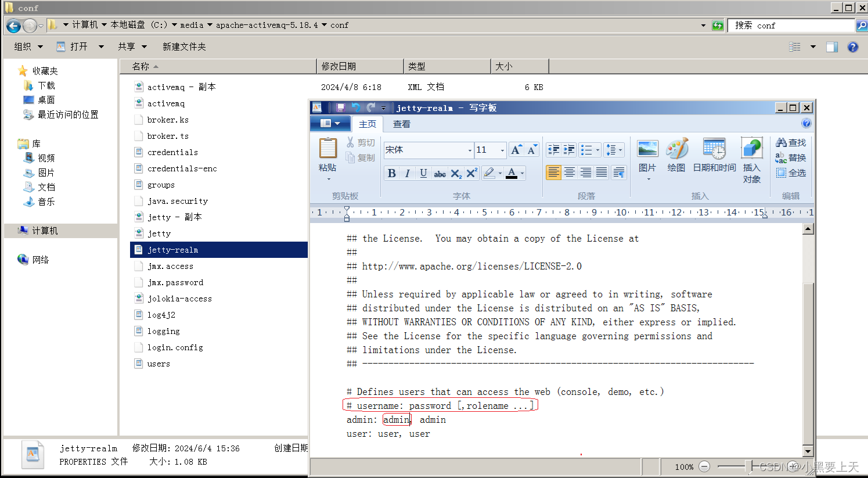Click the 修改日期 column header

tap(360, 67)
